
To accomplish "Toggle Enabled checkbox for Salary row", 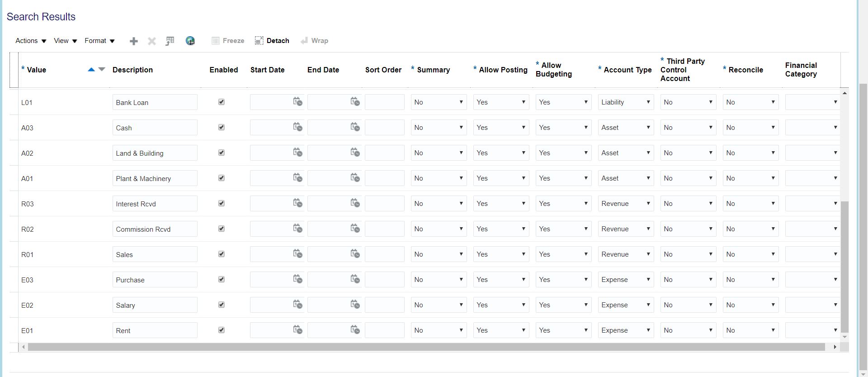I will (x=222, y=305).
